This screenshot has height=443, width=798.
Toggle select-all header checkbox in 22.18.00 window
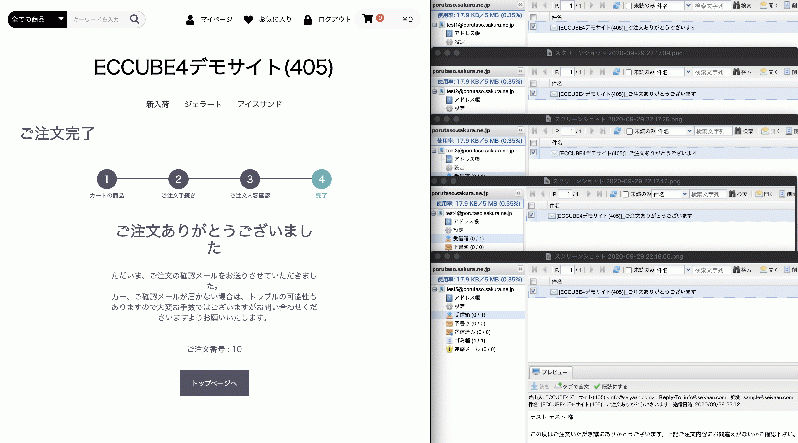pos(533,281)
